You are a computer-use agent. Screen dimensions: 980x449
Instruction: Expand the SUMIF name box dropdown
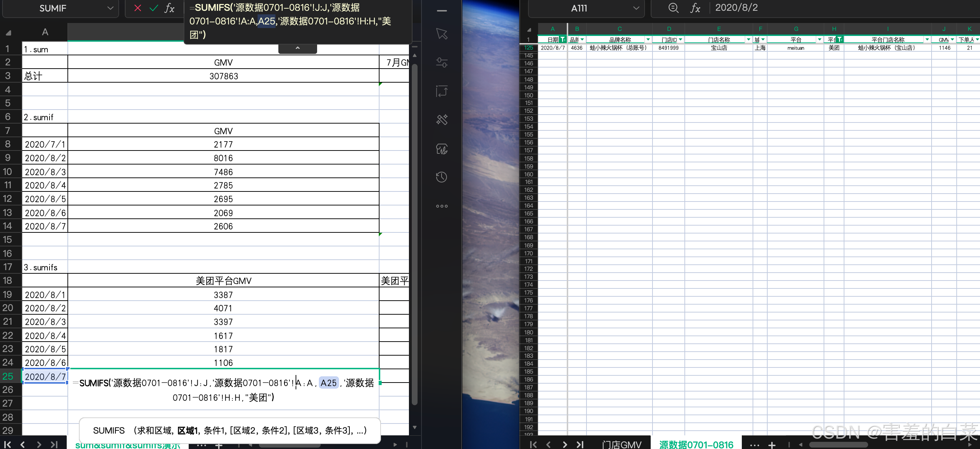[x=110, y=8]
